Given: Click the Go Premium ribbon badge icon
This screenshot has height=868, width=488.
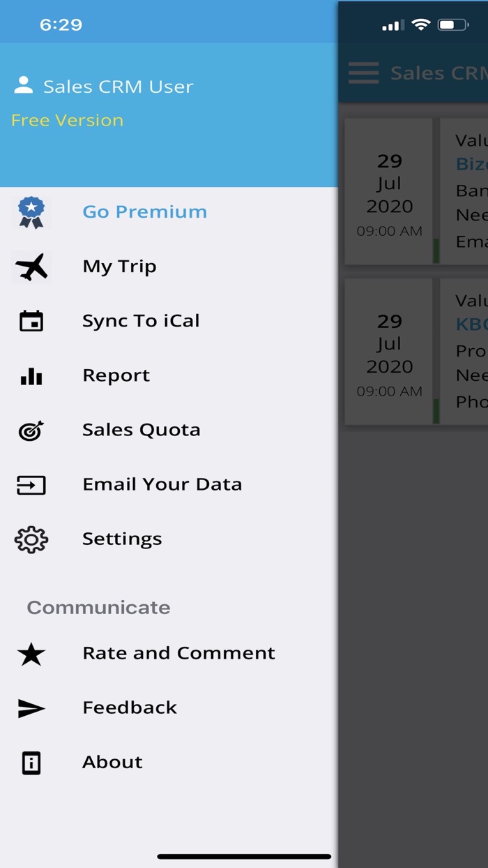Looking at the screenshot, I should click(29, 212).
